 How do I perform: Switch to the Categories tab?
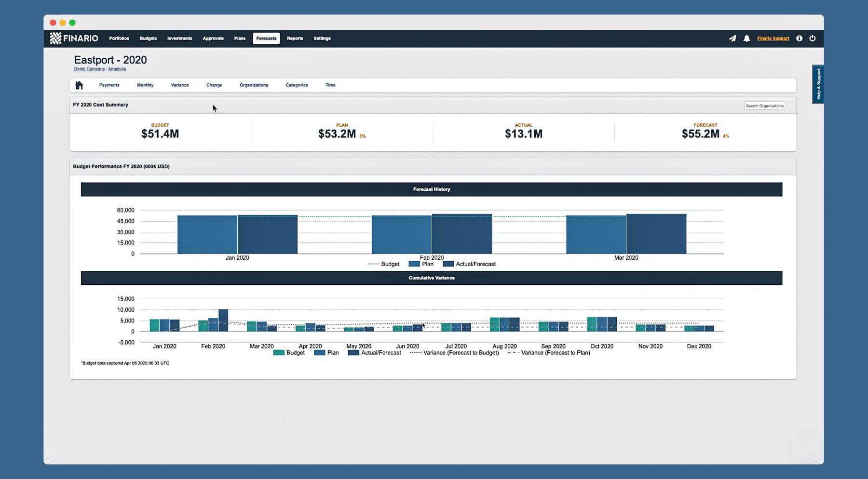point(297,85)
